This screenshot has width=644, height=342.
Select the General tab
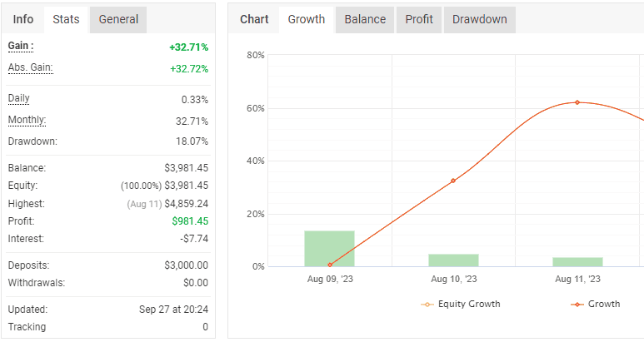click(118, 19)
